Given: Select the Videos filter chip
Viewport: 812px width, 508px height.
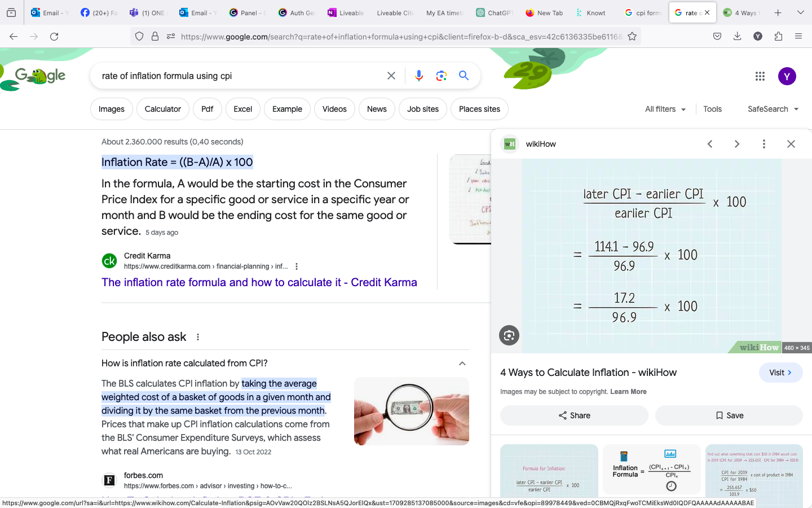Looking at the screenshot, I should [x=334, y=109].
